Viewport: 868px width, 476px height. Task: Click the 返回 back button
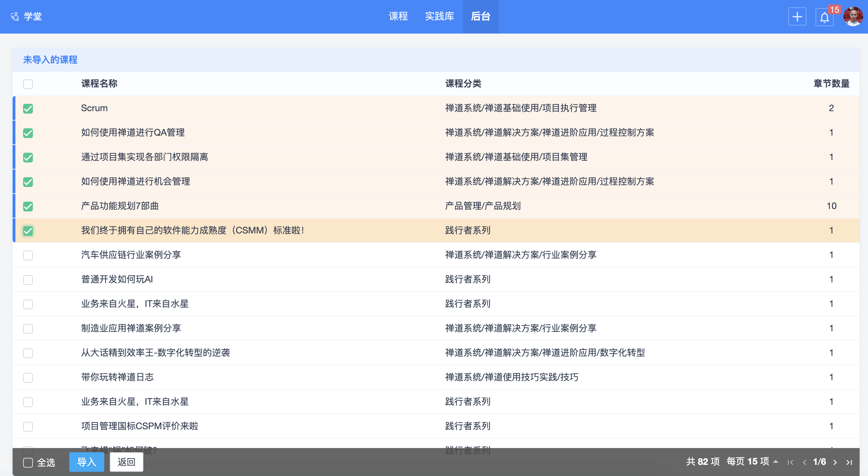click(126, 462)
